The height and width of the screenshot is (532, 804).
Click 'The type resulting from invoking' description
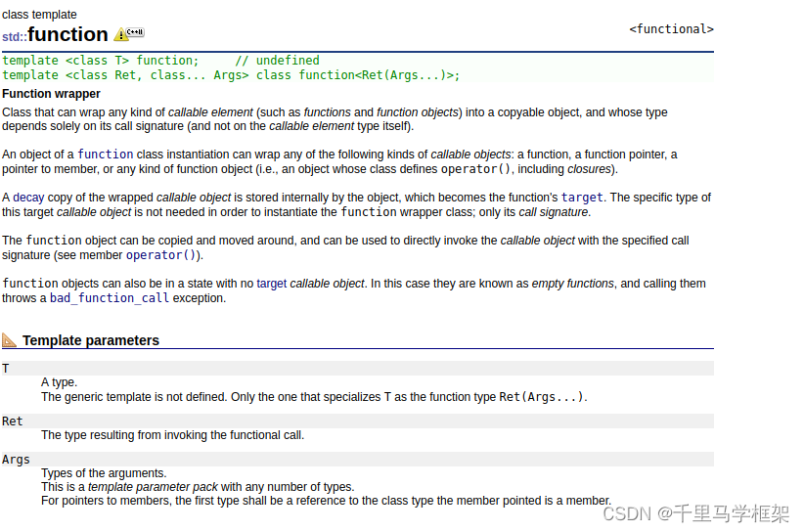tap(173, 435)
